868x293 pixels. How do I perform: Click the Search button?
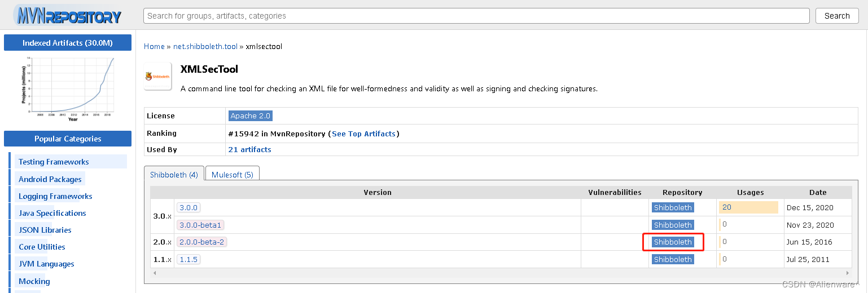tap(837, 16)
